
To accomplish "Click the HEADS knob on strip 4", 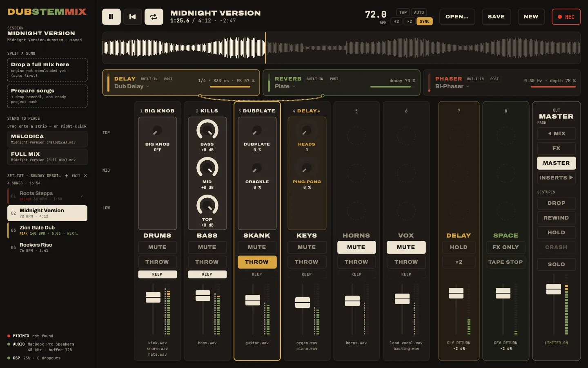I will coord(307,131).
